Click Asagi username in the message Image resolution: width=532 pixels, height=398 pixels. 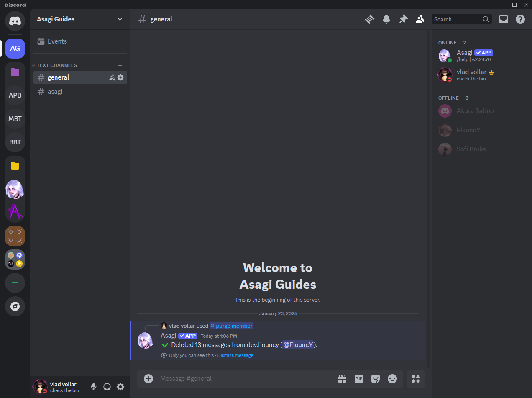click(169, 336)
